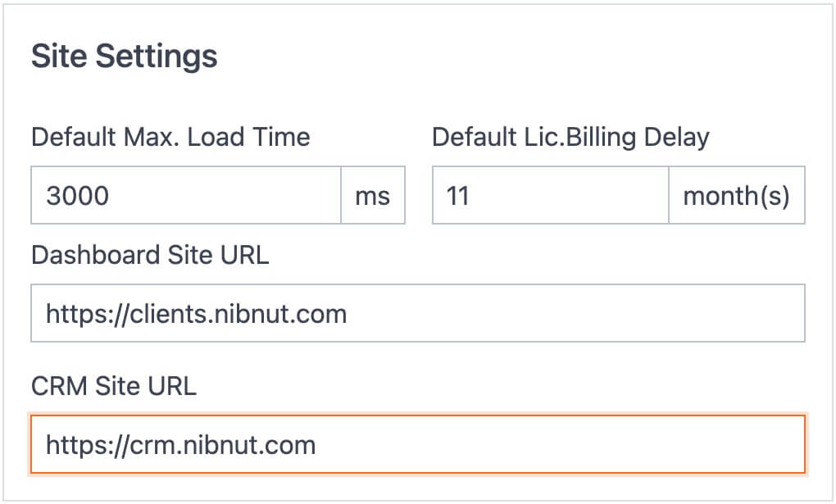Click the Dashboard Site URL label
This screenshot has width=836, height=504.
[x=150, y=255]
